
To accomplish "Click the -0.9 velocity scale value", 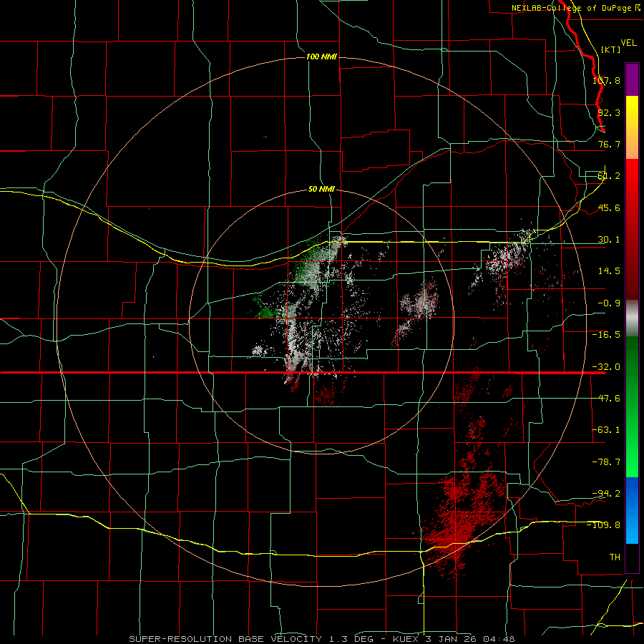I will pos(609,303).
